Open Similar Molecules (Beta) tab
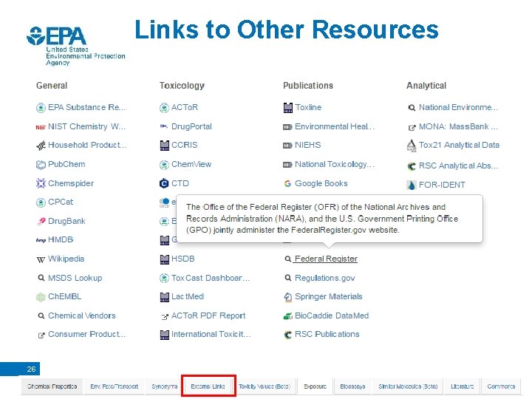 tap(408, 386)
